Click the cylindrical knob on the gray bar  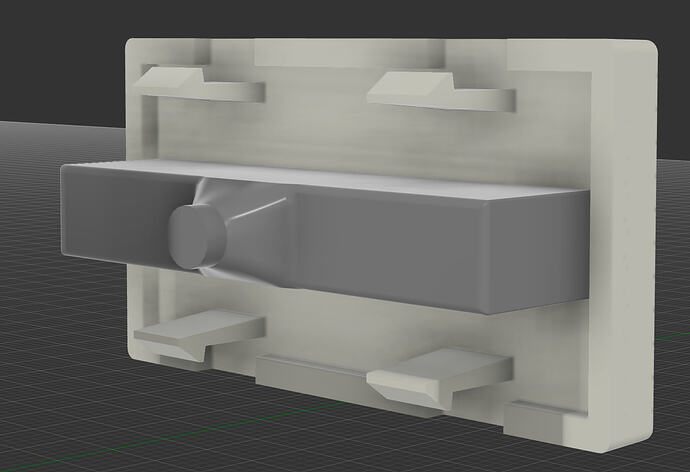click(195, 236)
